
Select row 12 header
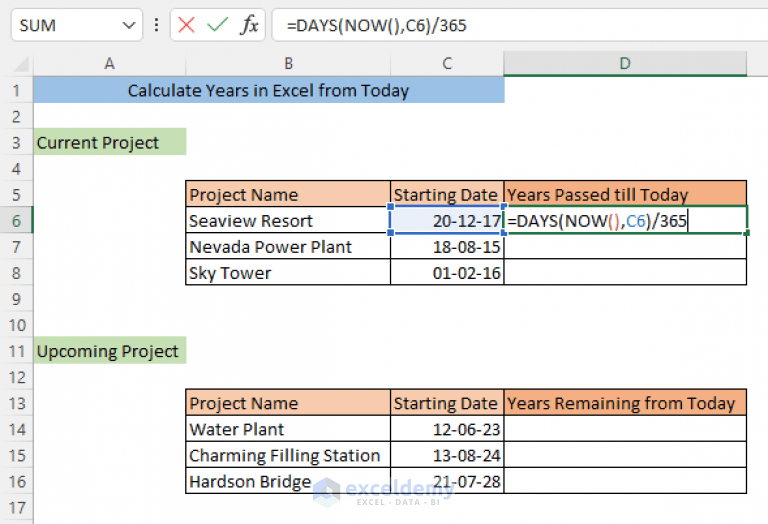point(17,377)
